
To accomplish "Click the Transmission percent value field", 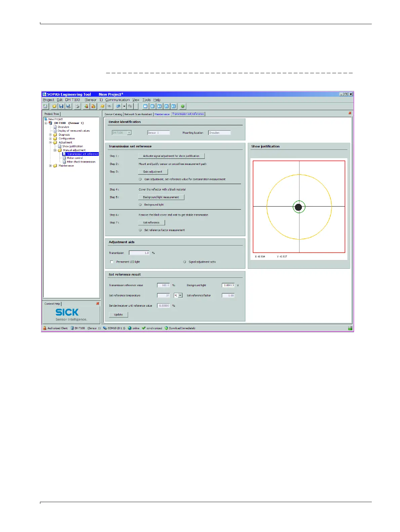I will (x=139, y=253).
